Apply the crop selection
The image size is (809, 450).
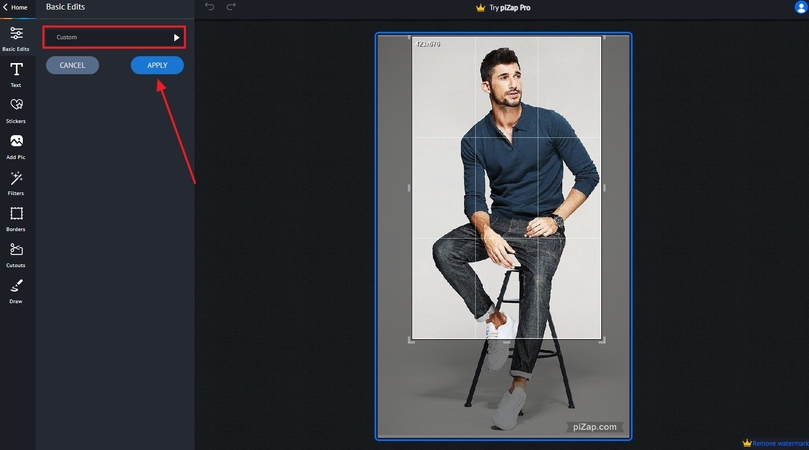coord(157,65)
